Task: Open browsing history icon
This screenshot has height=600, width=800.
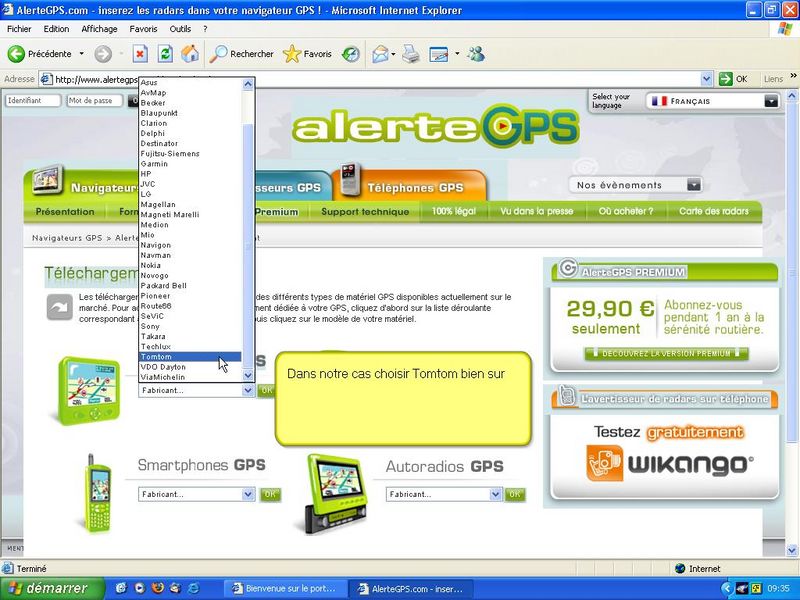Action: (x=351, y=54)
